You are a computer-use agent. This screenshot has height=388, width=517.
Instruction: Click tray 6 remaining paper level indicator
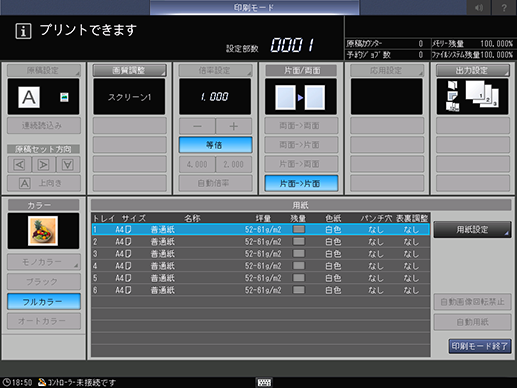(299, 290)
